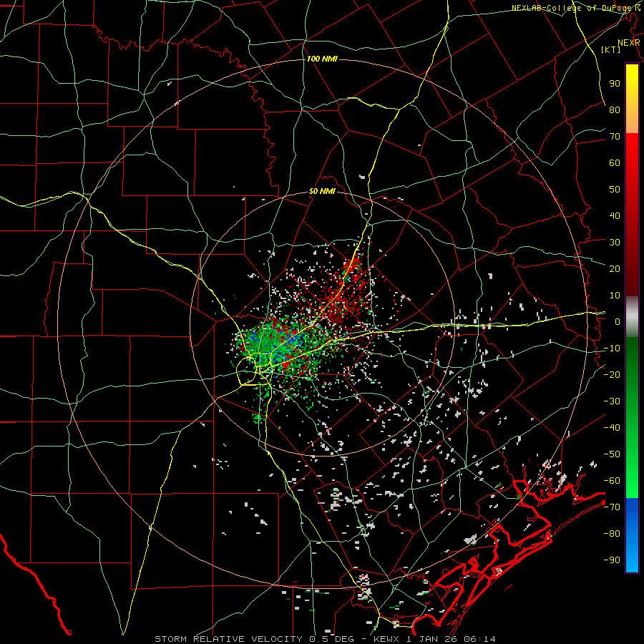
Task: Click the NEXR label above the color scale
Action: 629,43
